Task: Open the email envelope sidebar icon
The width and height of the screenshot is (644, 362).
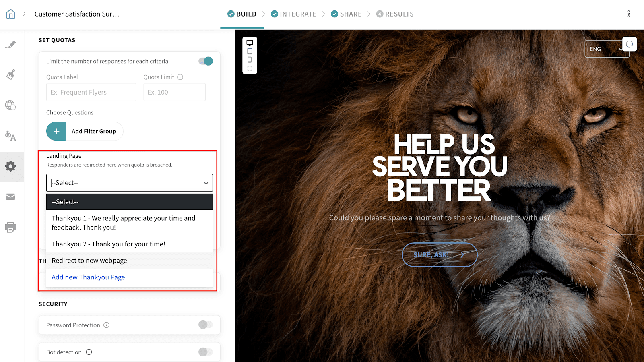Action: tap(11, 197)
